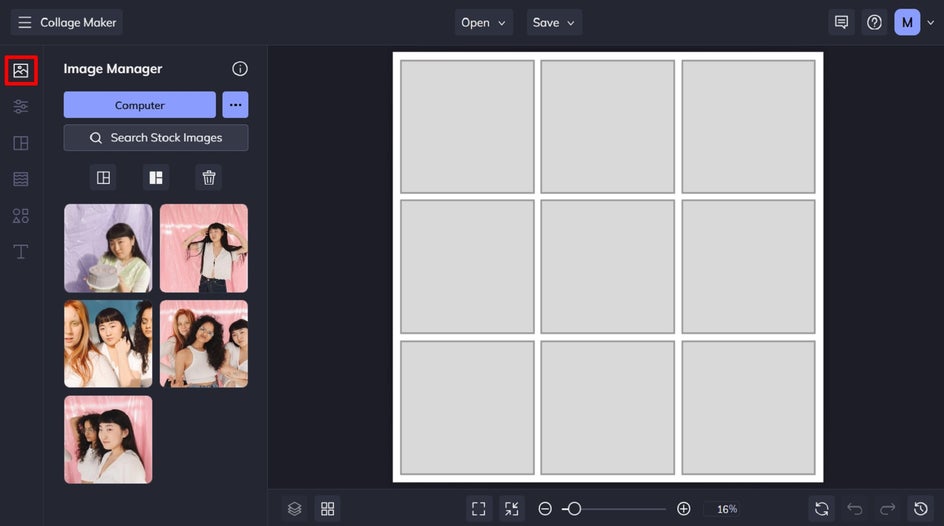Toggle the grid view icon
Image resolution: width=944 pixels, height=526 pixels.
pyautogui.click(x=328, y=509)
